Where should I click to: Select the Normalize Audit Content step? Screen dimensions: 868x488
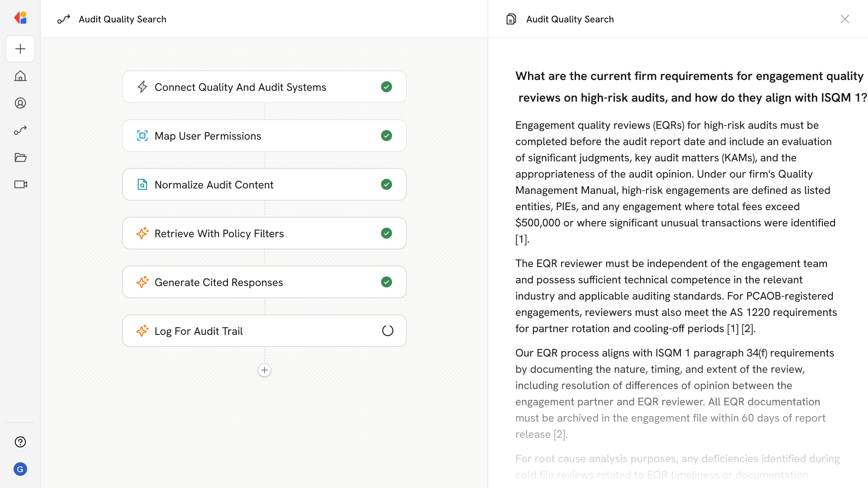[x=264, y=184]
